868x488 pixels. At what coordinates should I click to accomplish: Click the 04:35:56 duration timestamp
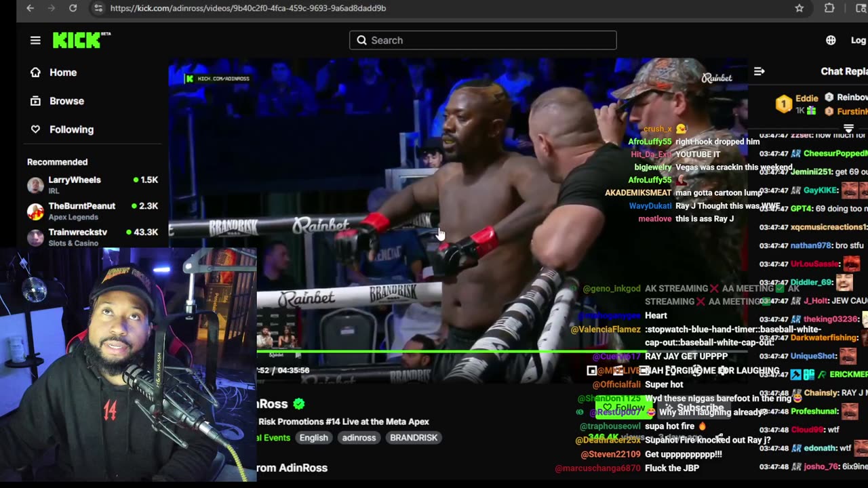pos(294,370)
